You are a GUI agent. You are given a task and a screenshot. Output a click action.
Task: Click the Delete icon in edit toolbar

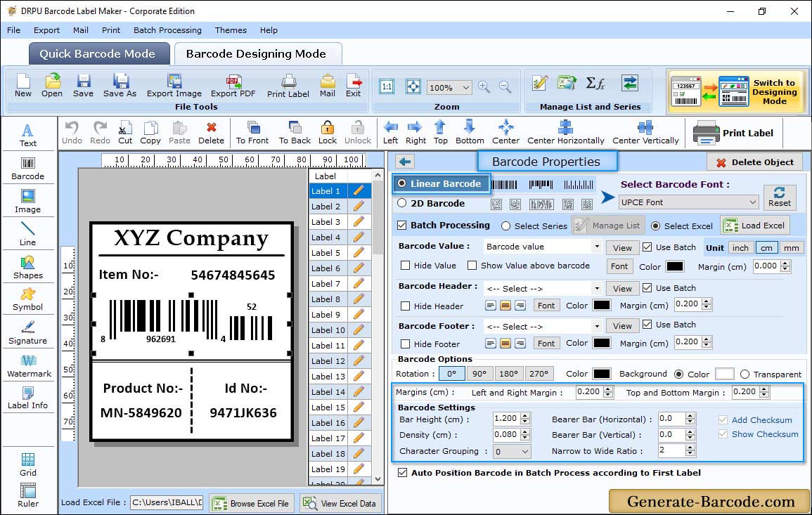click(212, 133)
